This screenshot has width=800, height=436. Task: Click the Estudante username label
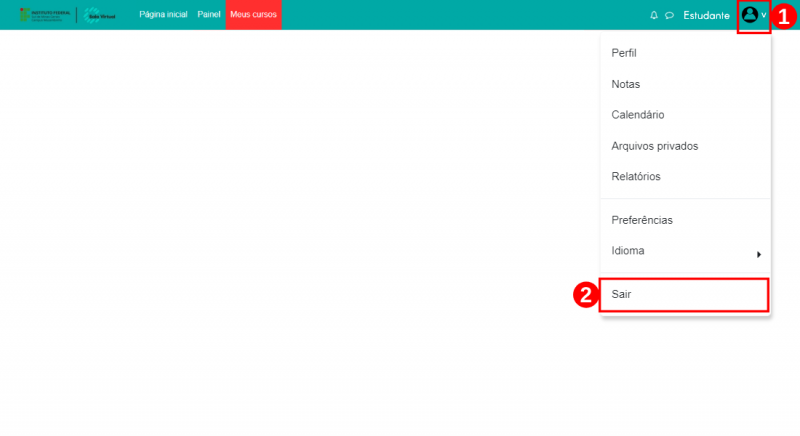point(707,15)
